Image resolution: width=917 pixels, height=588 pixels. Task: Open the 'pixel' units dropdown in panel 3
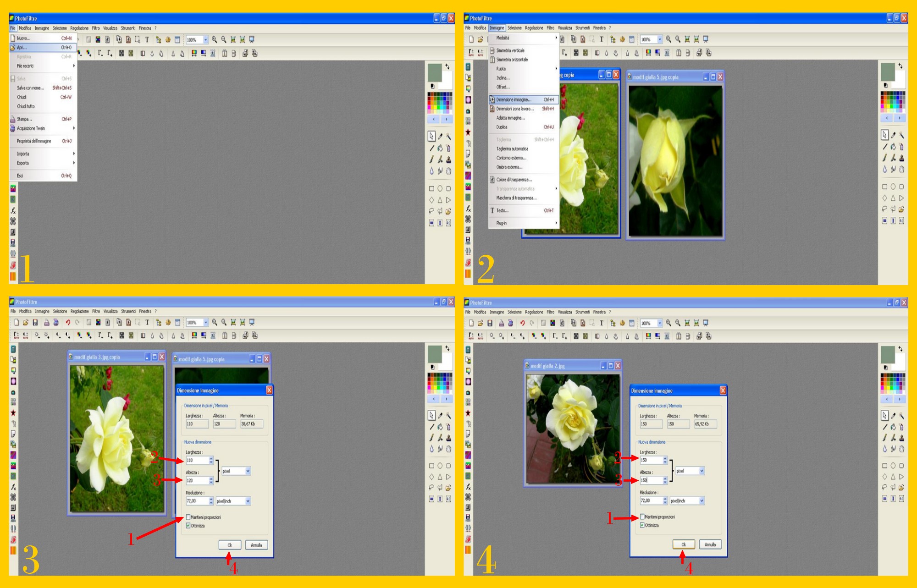(248, 471)
